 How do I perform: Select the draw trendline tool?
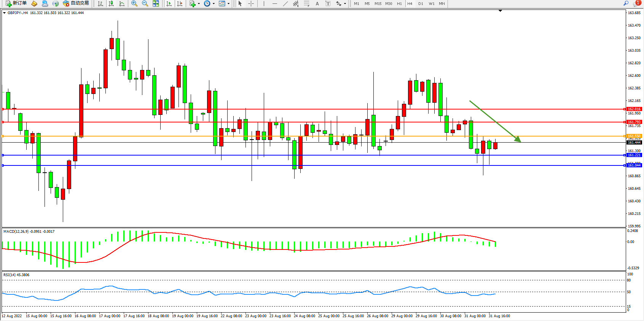(x=285, y=3)
